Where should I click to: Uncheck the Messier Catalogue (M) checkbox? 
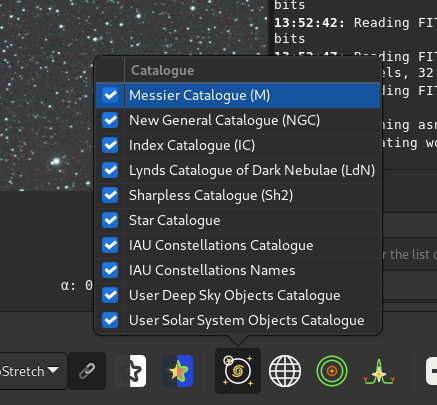[x=110, y=95]
